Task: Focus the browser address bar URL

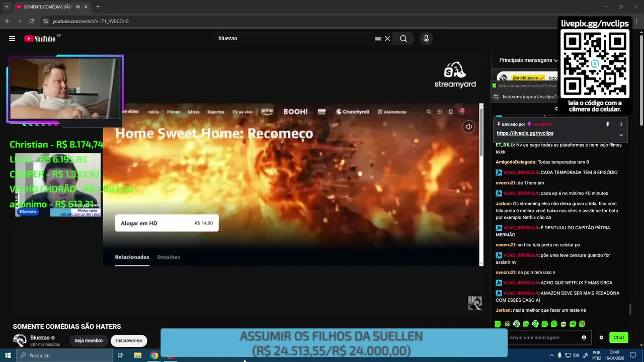Action: 91,21
